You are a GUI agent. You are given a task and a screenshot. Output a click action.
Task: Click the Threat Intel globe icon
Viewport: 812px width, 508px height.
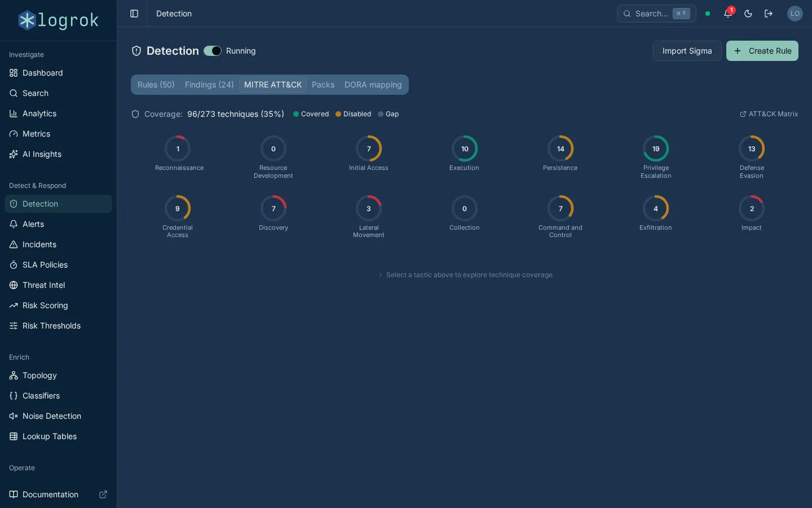(x=14, y=285)
